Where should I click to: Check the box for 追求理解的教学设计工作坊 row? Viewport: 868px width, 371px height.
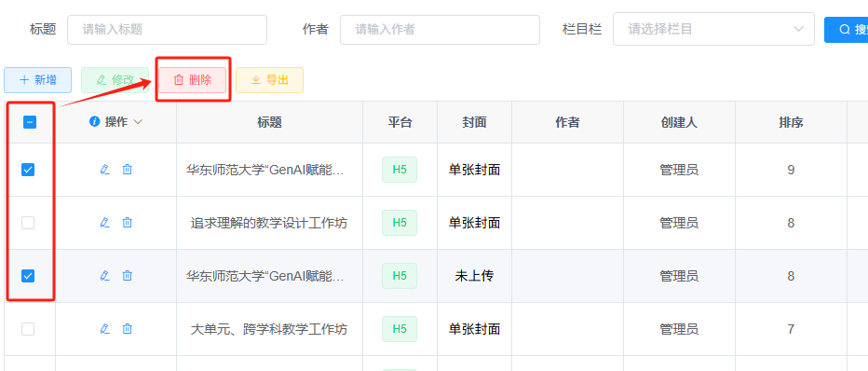coord(28,223)
